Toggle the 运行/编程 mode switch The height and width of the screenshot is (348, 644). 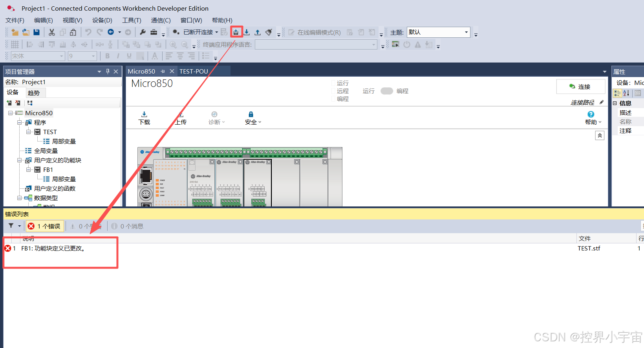387,91
